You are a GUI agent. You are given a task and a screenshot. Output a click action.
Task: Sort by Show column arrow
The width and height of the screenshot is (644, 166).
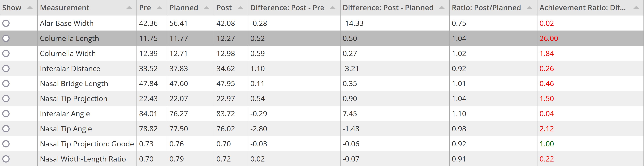(30, 8)
